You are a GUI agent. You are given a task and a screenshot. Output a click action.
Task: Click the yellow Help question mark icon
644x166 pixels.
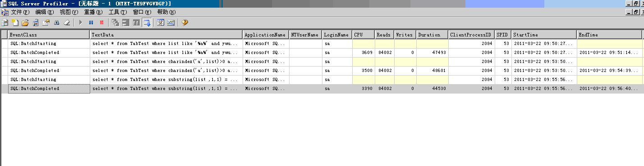tap(185, 22)
